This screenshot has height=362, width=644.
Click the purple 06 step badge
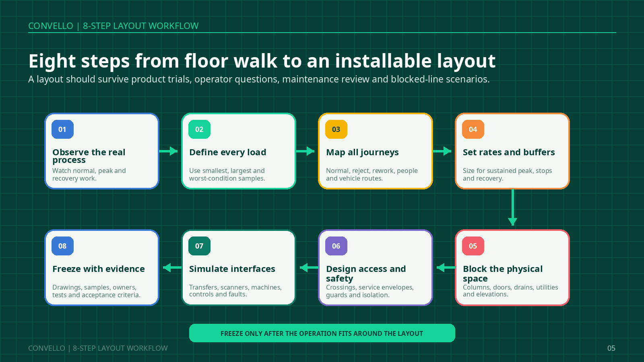336,246
